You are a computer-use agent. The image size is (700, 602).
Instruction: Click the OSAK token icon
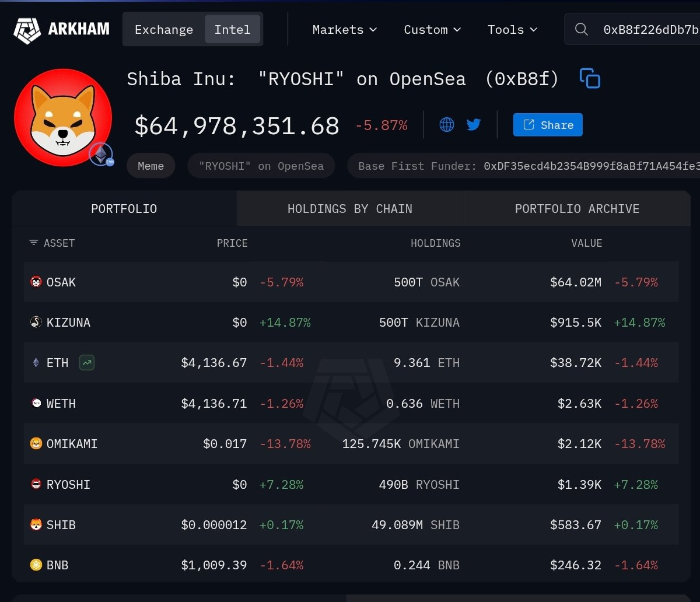36,282
